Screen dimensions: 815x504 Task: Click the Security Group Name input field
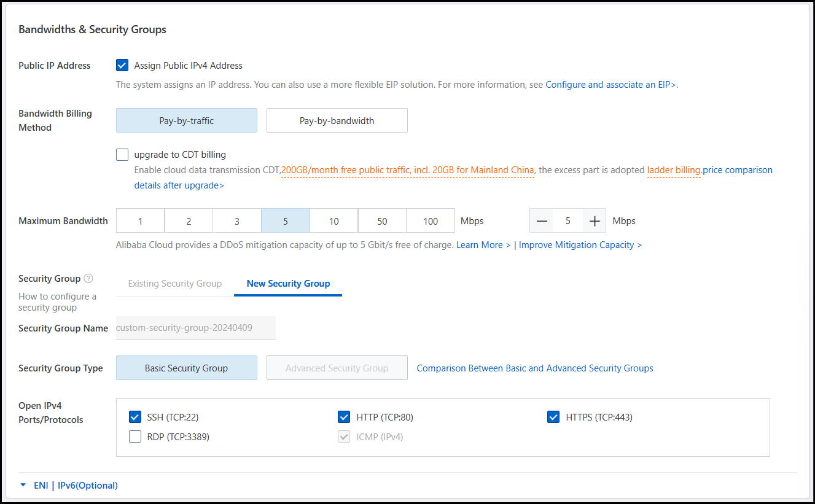pos(195,328)
